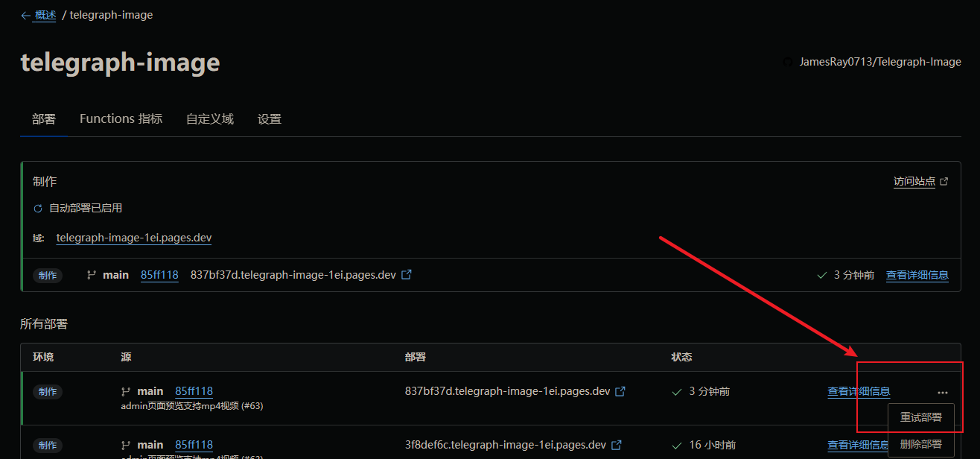Screen dimensions: 980x459
Task: Click 查看详细信息 in the production summary row
Action: point(917,276)
